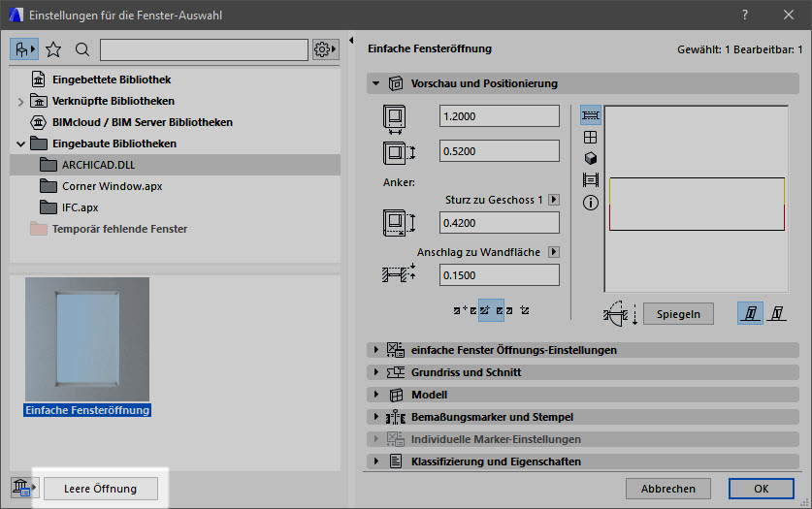Edit the anchor height field 0.4200
The image size is (812, 509).
(x=500, y=223)
